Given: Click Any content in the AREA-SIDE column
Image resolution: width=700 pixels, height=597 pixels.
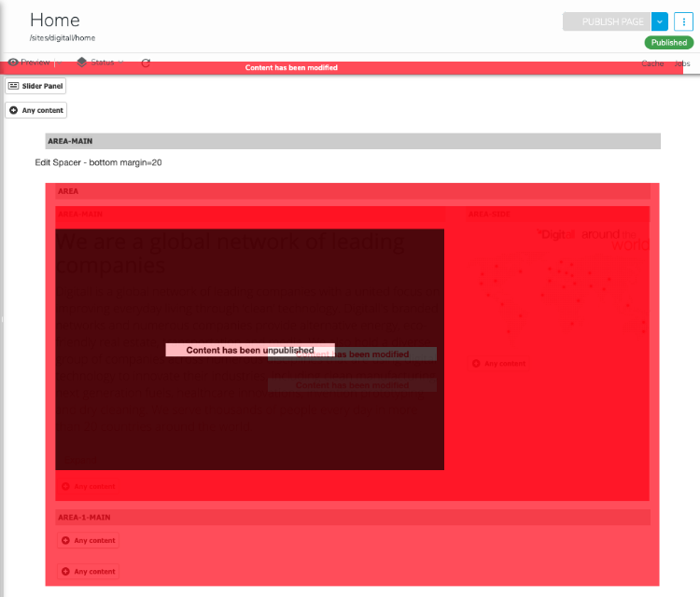Looking at the screenshot, I should [498, 364].
